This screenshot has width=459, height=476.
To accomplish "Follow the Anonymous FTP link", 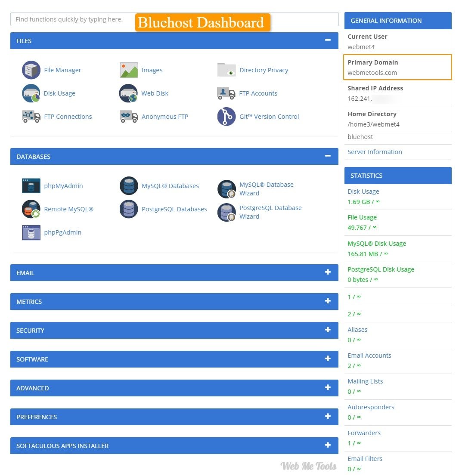I will [x=165, y=117].
